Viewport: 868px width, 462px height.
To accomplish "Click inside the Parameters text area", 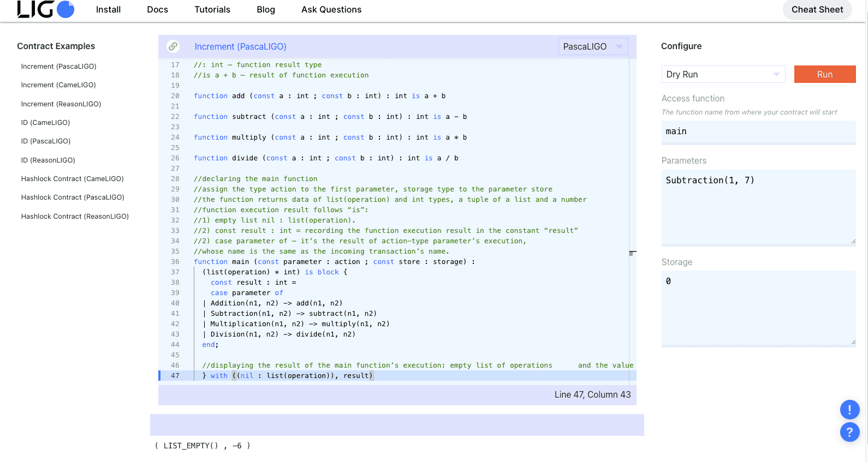I will [x=758, y=207].
